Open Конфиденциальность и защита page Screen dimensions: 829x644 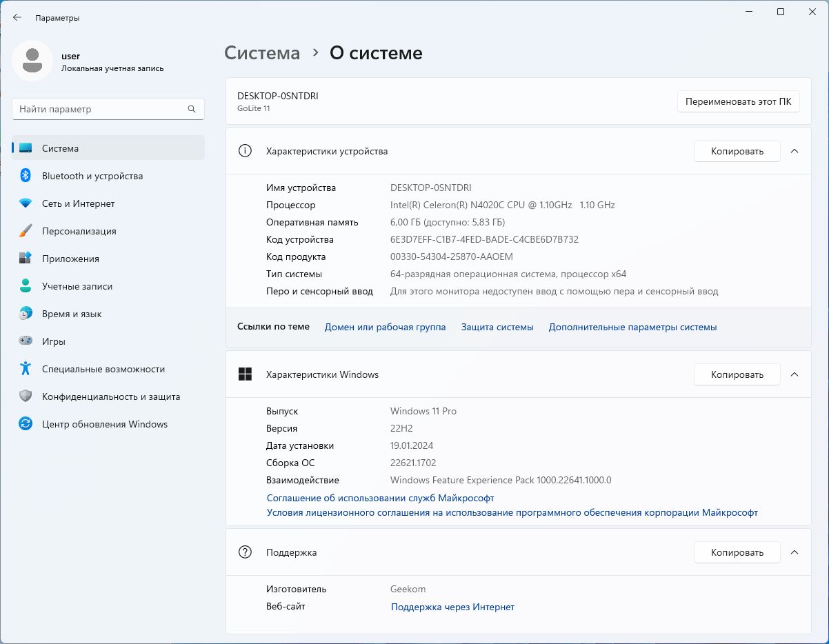(x=108, y=396)
